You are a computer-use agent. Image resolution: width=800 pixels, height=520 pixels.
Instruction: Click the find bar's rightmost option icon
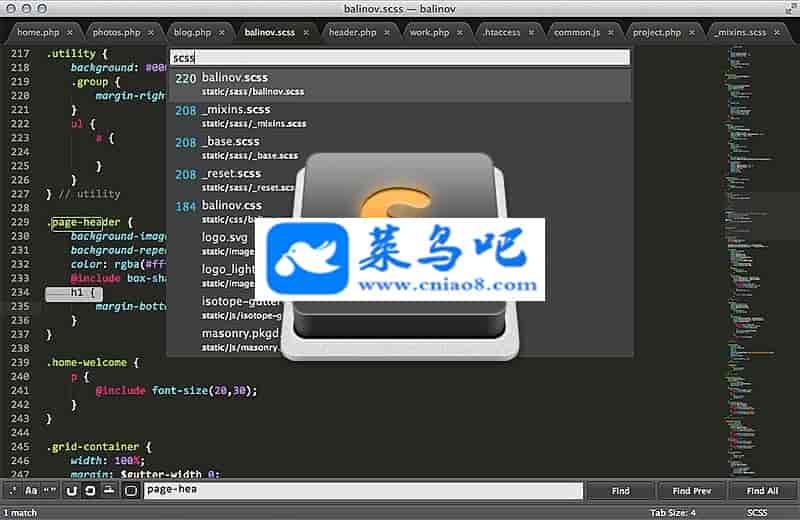pyautogui.click(x=131, y=491)
